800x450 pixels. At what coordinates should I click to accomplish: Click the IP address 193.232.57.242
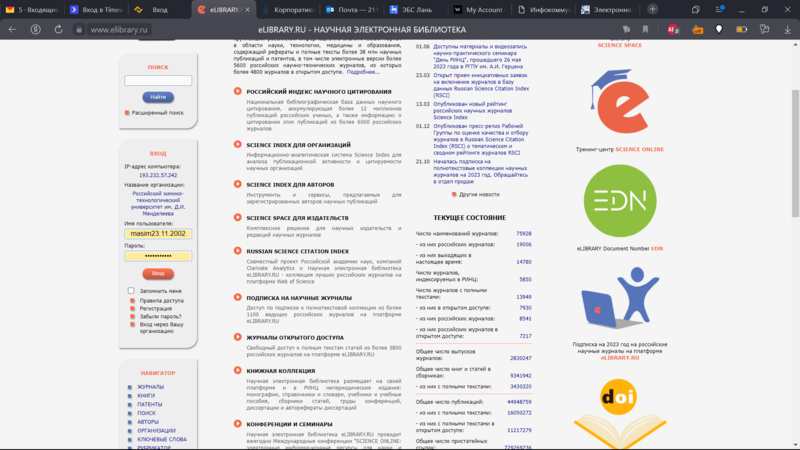pyautogui.click(x=158, y=175)
